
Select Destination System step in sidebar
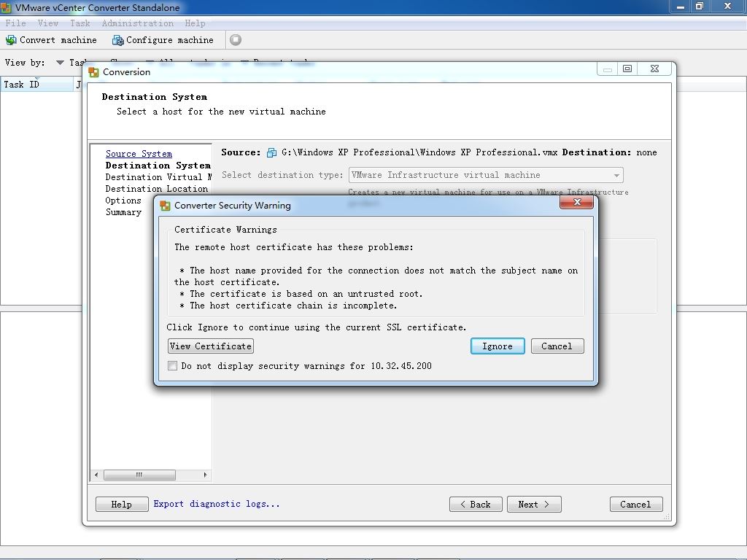pyautogui.click(x=158, y=166)
